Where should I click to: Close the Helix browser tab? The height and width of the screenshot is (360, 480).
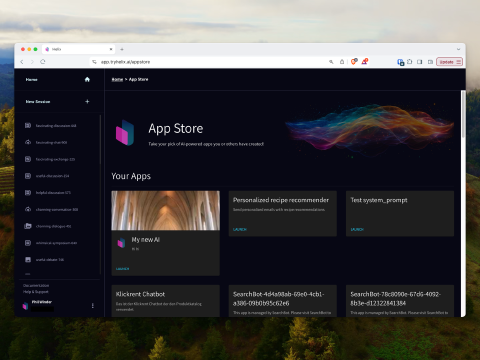click(111, 49)
